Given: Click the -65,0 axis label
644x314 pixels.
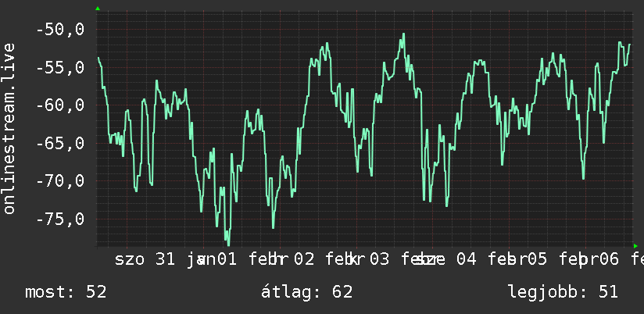Looking at the screenshot, I should [x=60, y=143].
